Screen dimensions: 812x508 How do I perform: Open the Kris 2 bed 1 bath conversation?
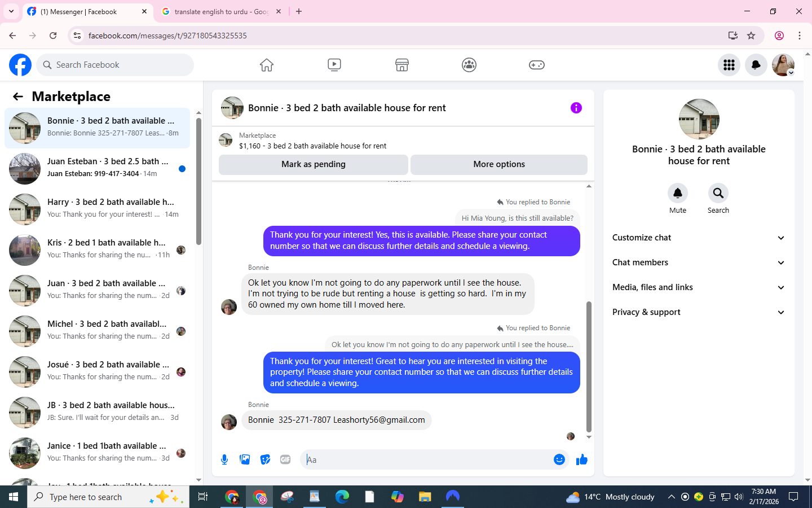click(x=97, y=250)
